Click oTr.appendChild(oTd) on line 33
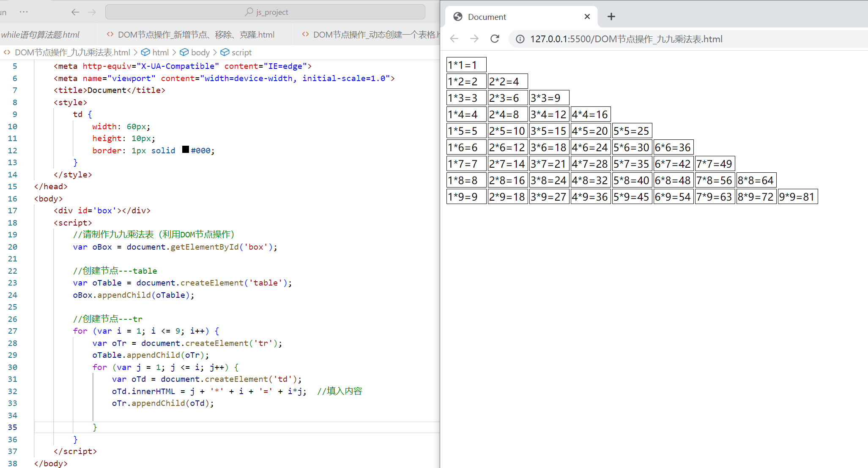The image size is (868, 468). click(163, 403)
